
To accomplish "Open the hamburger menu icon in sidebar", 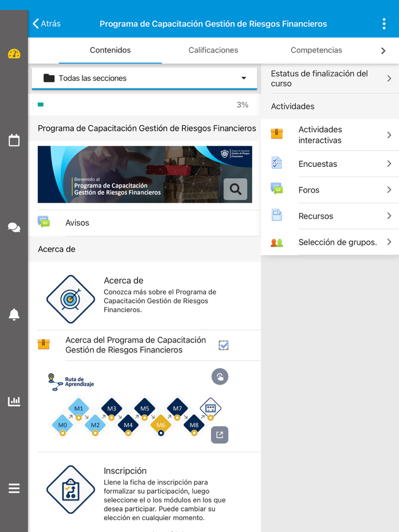I will tap(14, 488).
